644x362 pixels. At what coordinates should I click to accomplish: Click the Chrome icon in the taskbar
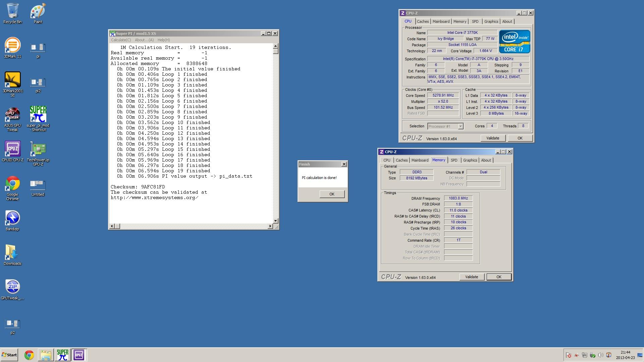point(29,355)
